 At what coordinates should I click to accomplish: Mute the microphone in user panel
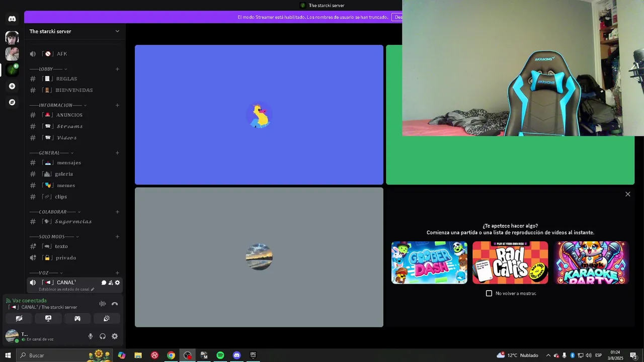[x=91, y=336]
